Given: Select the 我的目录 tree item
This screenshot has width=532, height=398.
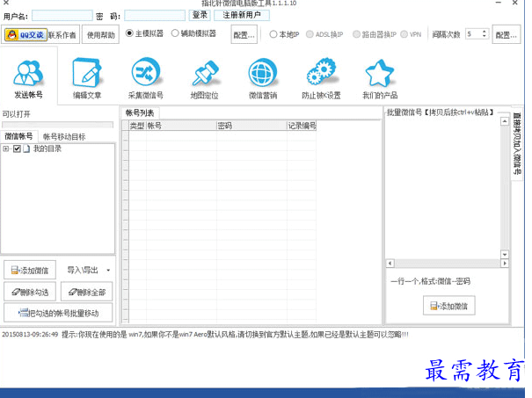Looking at the screenshot, I should point(47,148).
